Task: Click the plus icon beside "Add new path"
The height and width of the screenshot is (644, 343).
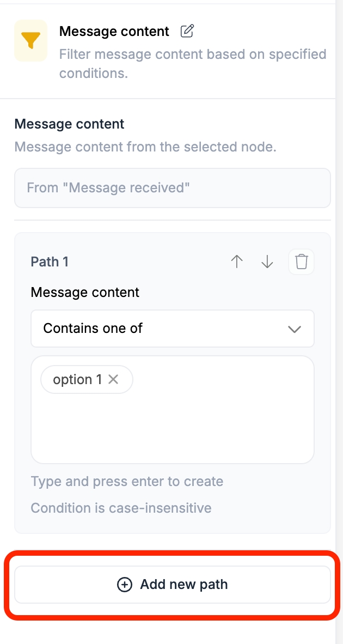Action: [x=125, y=585]
